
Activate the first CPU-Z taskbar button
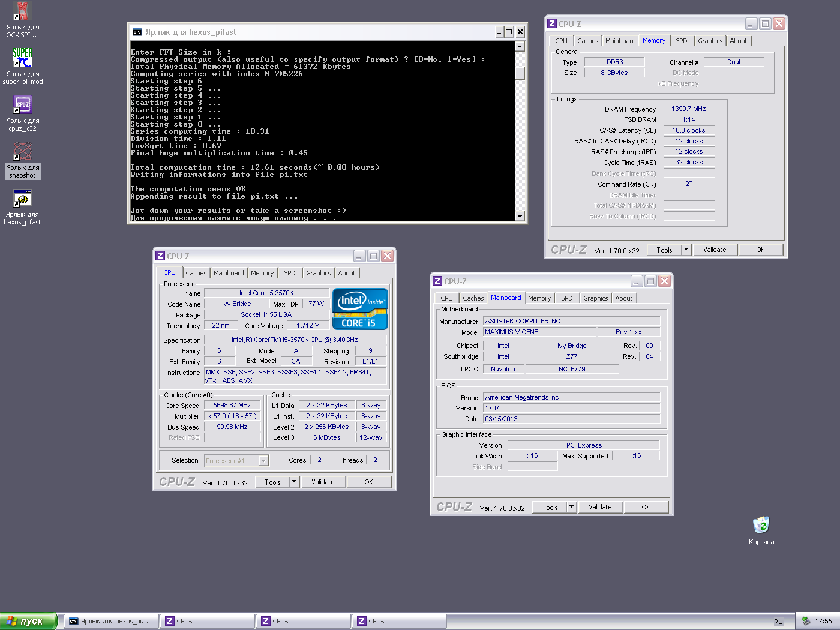pyautogui.click(x=206, y=621)
